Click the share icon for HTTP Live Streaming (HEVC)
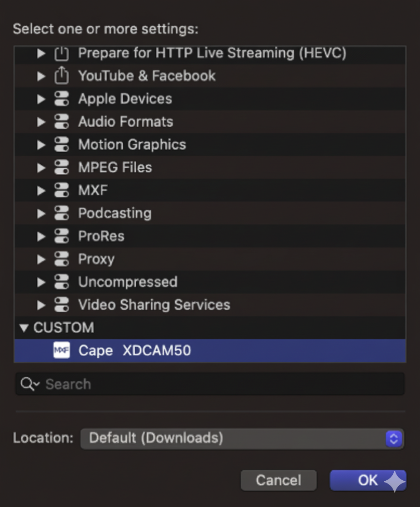The width and height of the screenshot is (420, 507). pyautogui.click(x=61, y=53)
